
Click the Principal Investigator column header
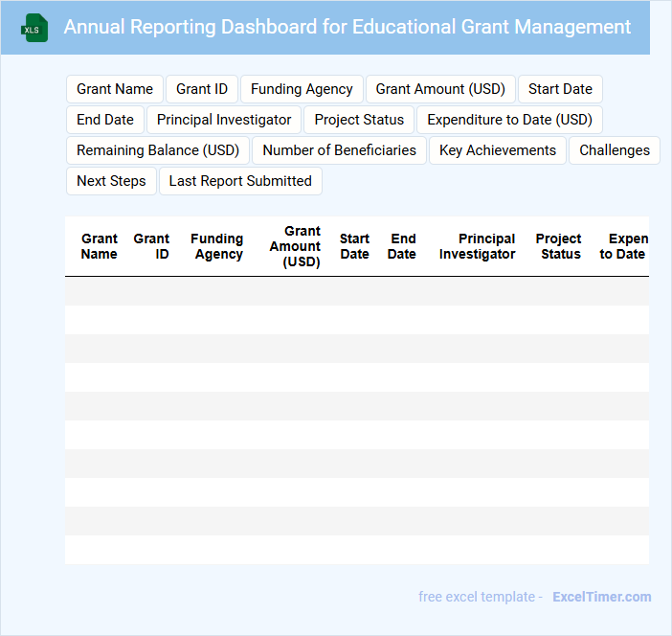[478, 246]
